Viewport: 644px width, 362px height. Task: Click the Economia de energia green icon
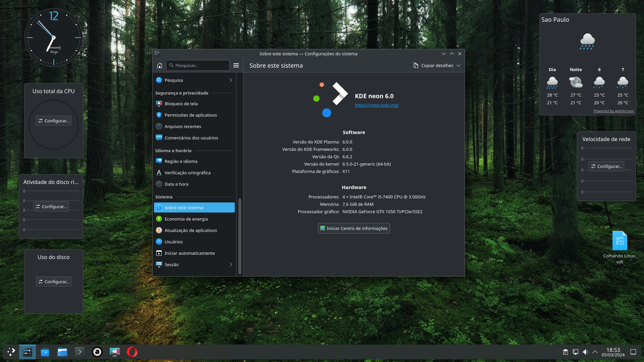point(159,219)
